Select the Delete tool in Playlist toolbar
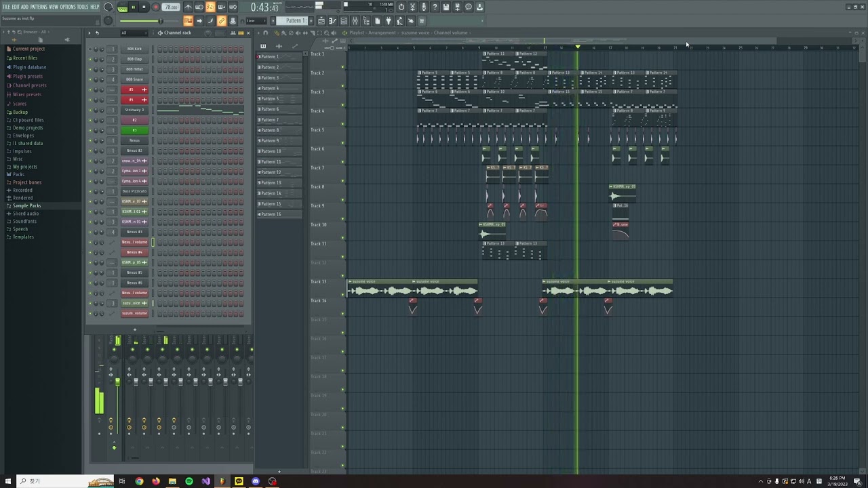Viewport: 868px width, 488px height. coord(291,33)
